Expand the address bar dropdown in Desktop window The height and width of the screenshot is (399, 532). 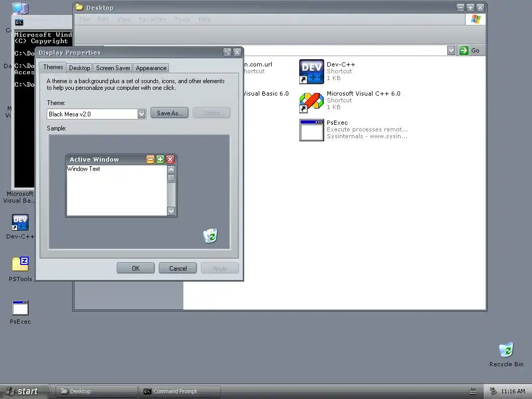click(x=451, y=50)
